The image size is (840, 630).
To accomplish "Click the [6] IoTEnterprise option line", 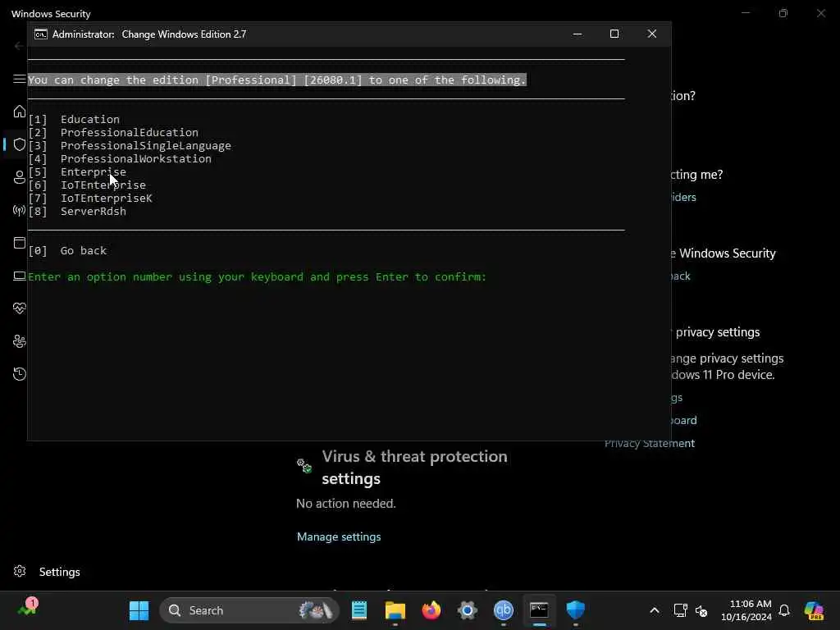I will pyautogui.click(x=87, y=185).
